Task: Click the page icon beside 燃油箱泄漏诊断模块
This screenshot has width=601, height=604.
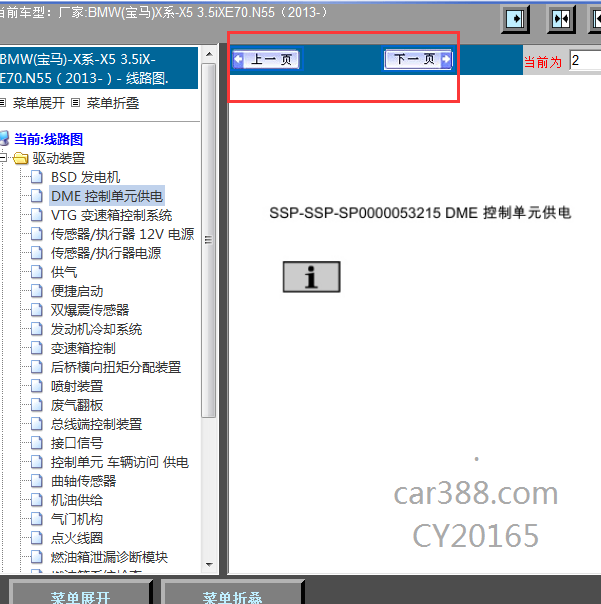Action: (x=37, y=557)
